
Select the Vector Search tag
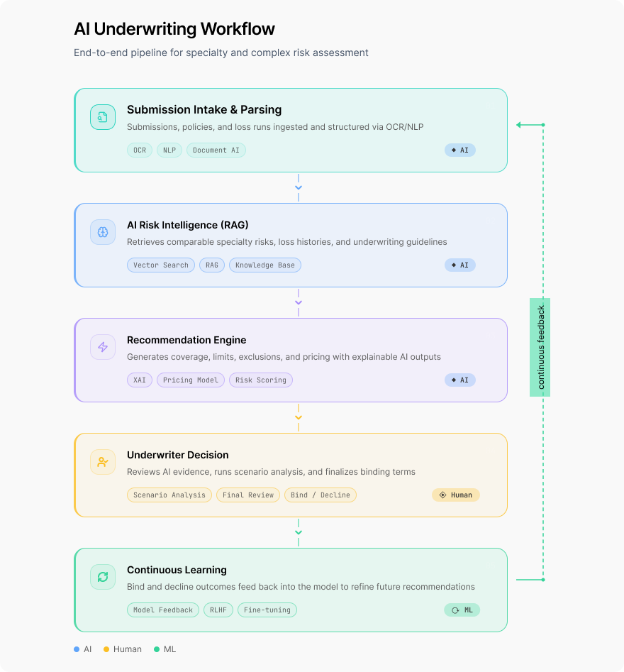tap(161, 265)
